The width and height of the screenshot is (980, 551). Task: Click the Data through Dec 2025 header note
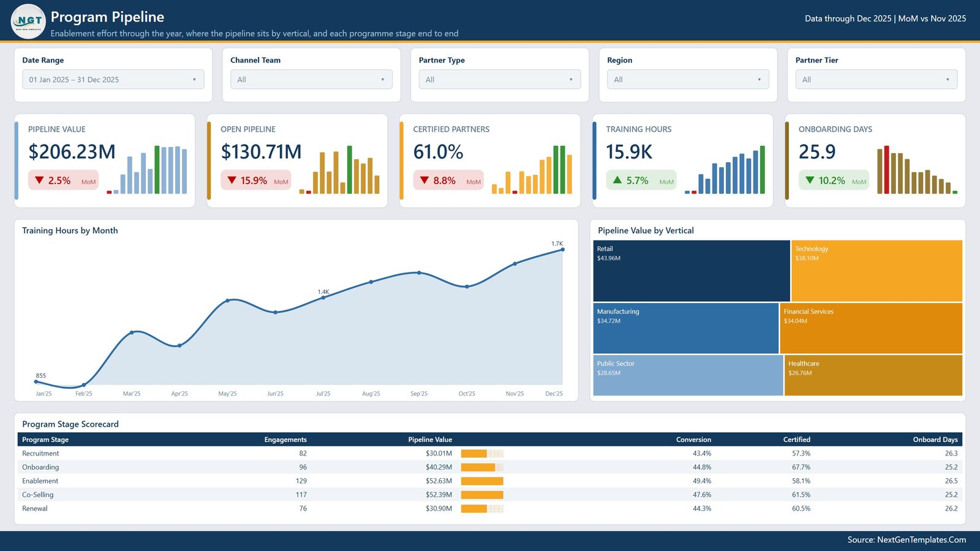[x=885, y=19]
